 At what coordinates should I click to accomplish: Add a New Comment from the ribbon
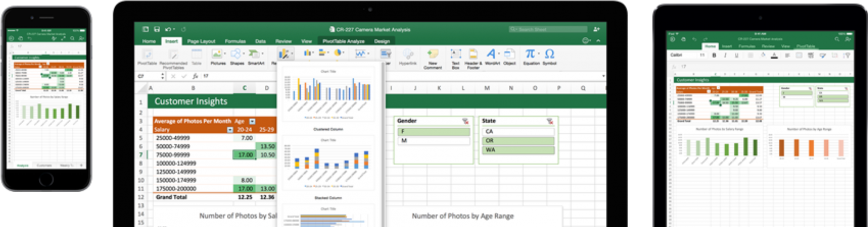tap(432, 56)
